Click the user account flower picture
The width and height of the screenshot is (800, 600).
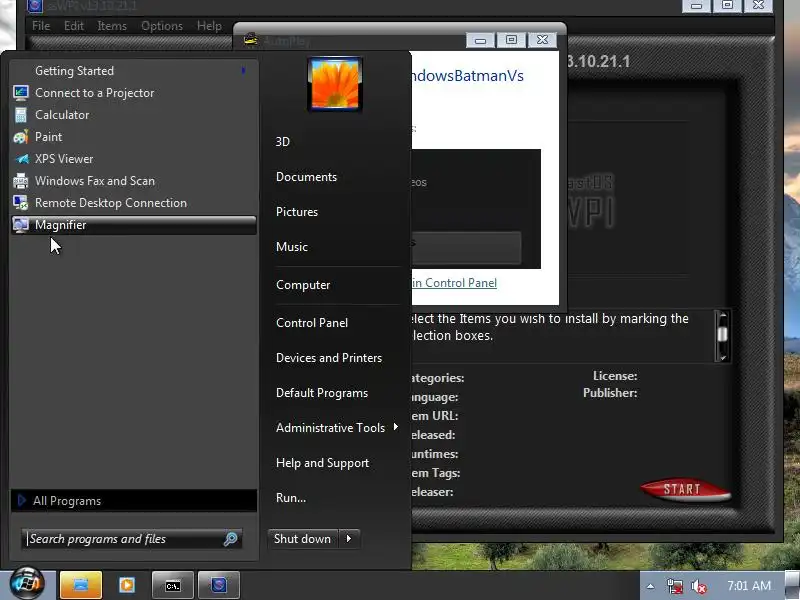coord(335,84)
